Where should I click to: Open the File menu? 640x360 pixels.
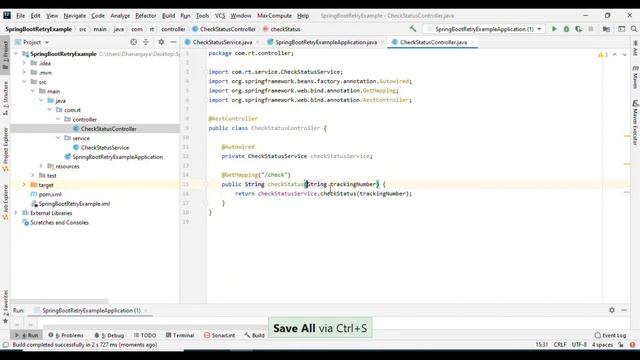pos(20,16)
